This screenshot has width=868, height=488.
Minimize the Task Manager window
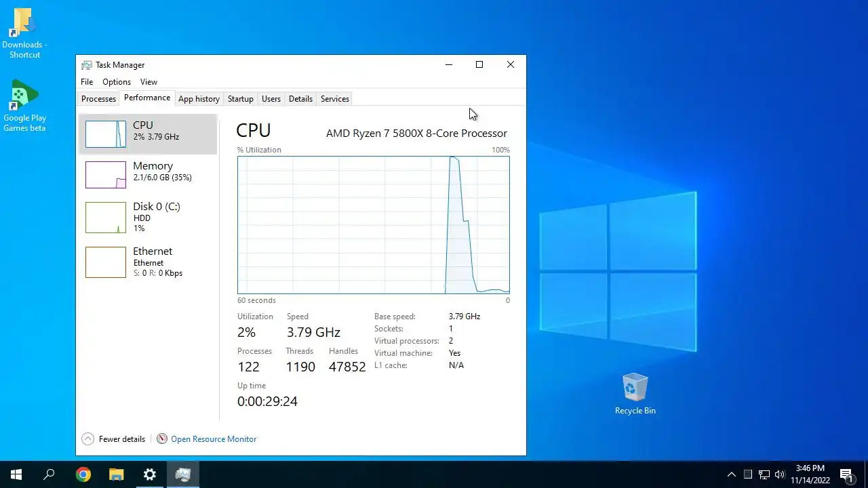(448, 64)
